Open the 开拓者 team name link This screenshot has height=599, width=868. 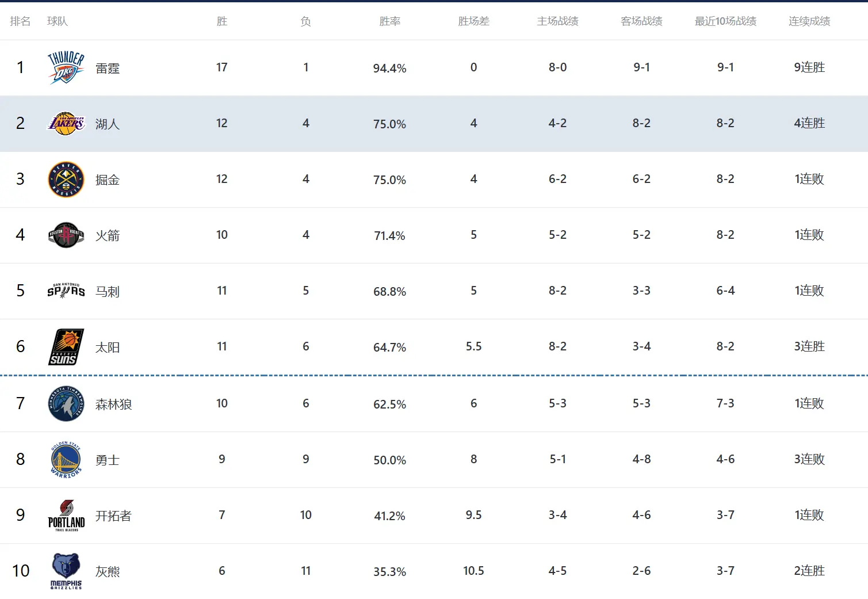113,516
